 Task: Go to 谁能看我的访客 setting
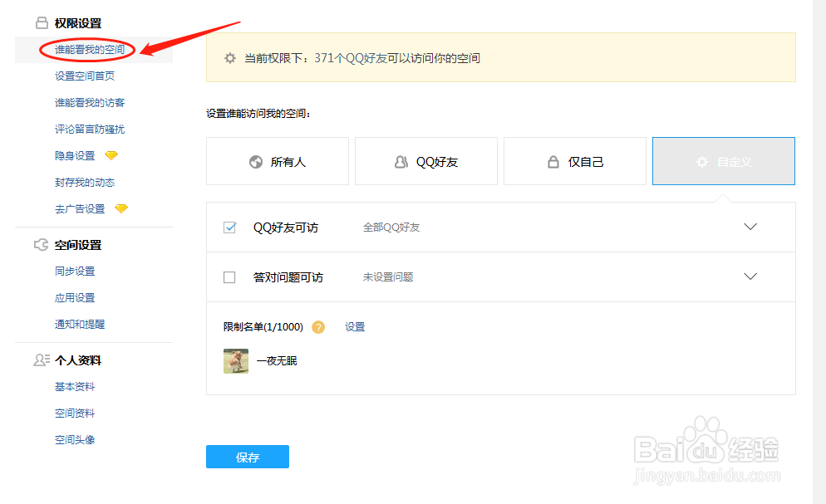90,103
